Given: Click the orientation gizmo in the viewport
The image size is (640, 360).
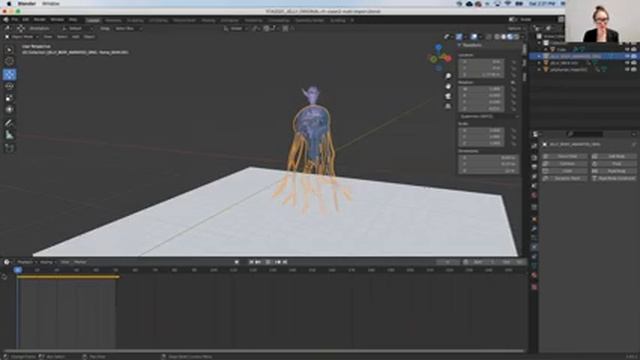Looking at the screenshot, I should (x=440, y=58).
